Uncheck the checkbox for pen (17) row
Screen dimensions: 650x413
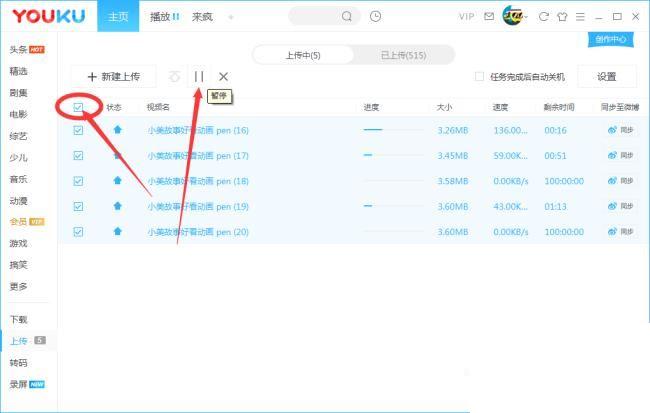click(79, 156)
